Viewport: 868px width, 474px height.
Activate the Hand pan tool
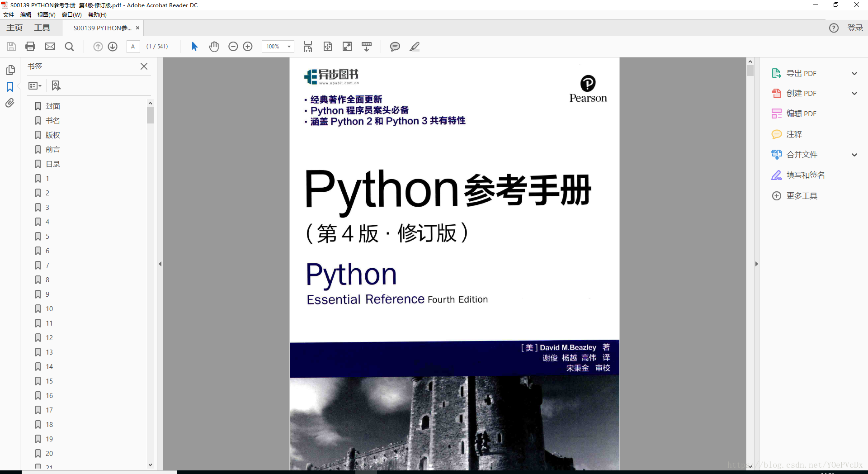tap(214, 47)
